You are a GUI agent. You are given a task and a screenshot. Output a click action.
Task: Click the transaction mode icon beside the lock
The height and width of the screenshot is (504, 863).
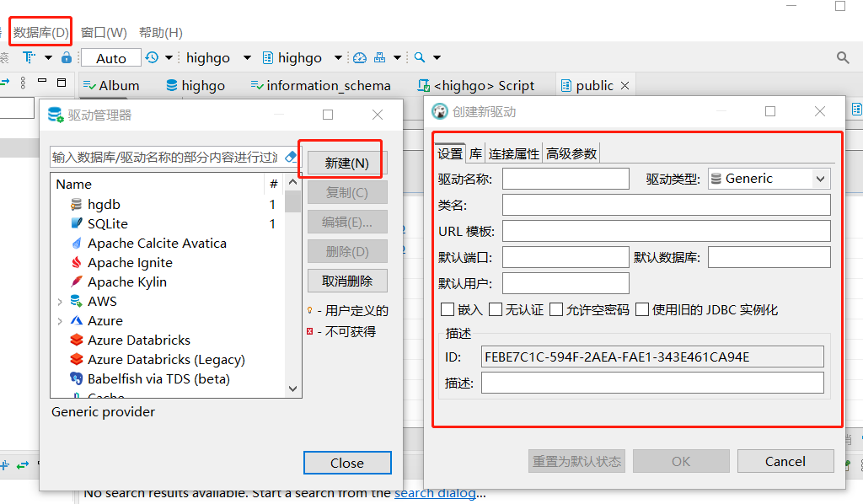(29, 57)
